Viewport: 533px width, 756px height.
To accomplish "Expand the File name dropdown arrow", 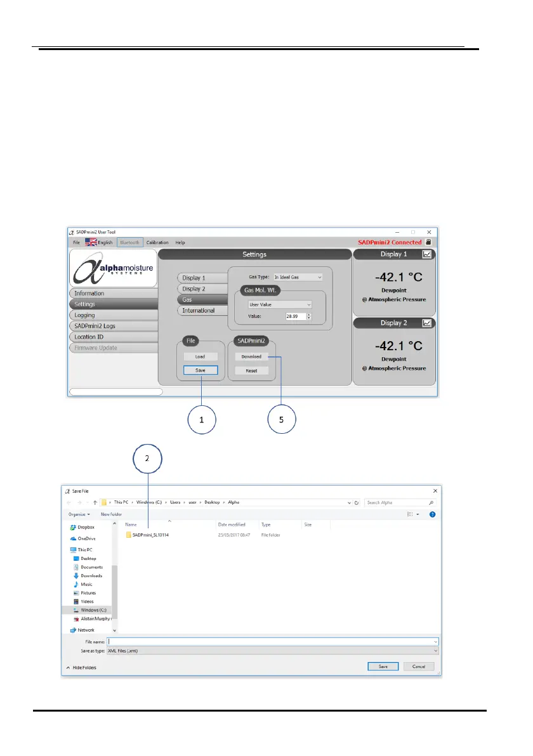I will coord(435,642).
